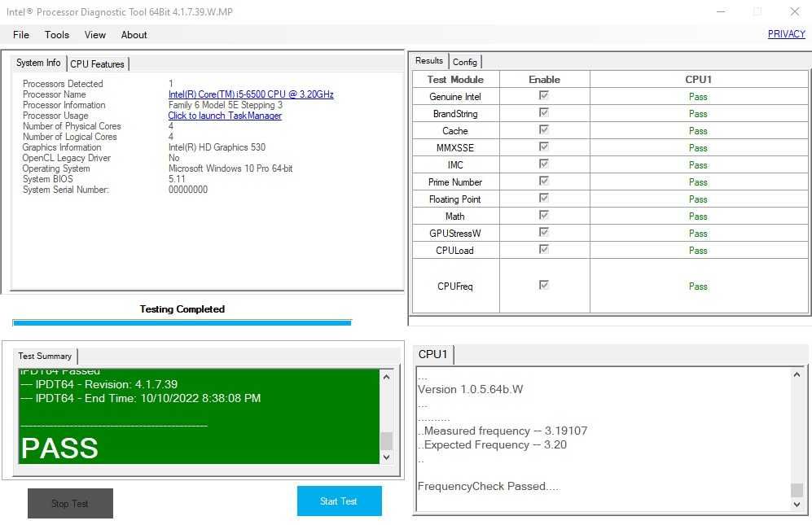Click the Microsoft Windows 10 Pro 64-bit value
812x525 pixels.
pyautogui.click(x=230, y=168)
